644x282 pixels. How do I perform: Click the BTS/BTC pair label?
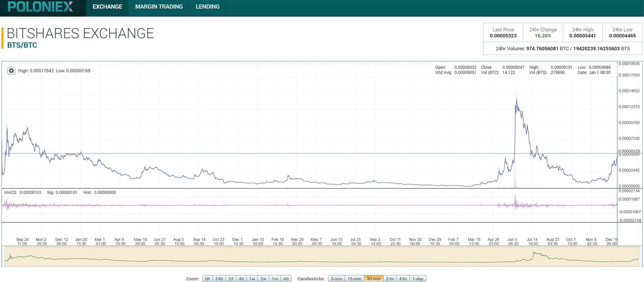coord(22,45)
